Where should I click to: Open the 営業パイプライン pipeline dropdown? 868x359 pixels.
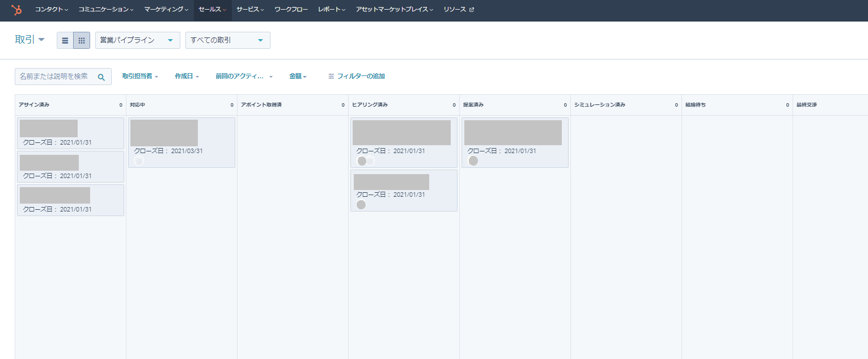click(138, 40)
